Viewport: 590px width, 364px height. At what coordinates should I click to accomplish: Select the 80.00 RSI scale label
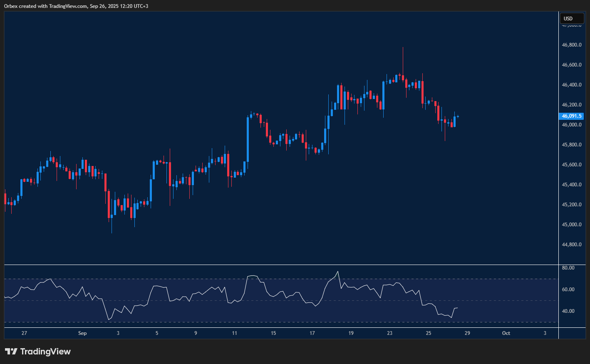click(x=568, y=268)
